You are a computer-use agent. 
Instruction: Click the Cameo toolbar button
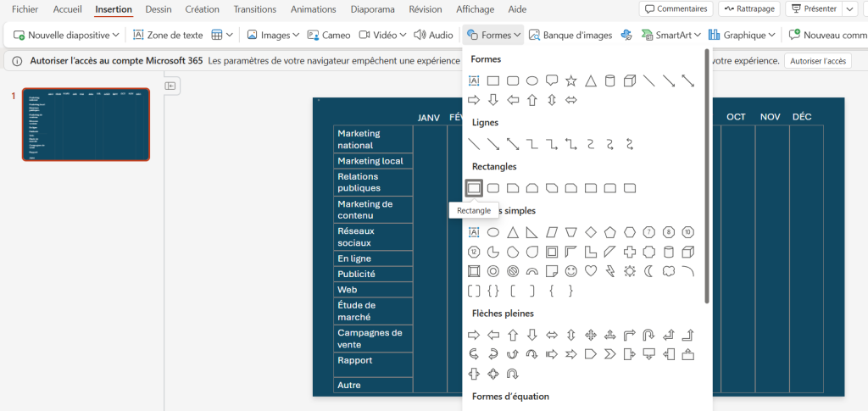(329, 35)
